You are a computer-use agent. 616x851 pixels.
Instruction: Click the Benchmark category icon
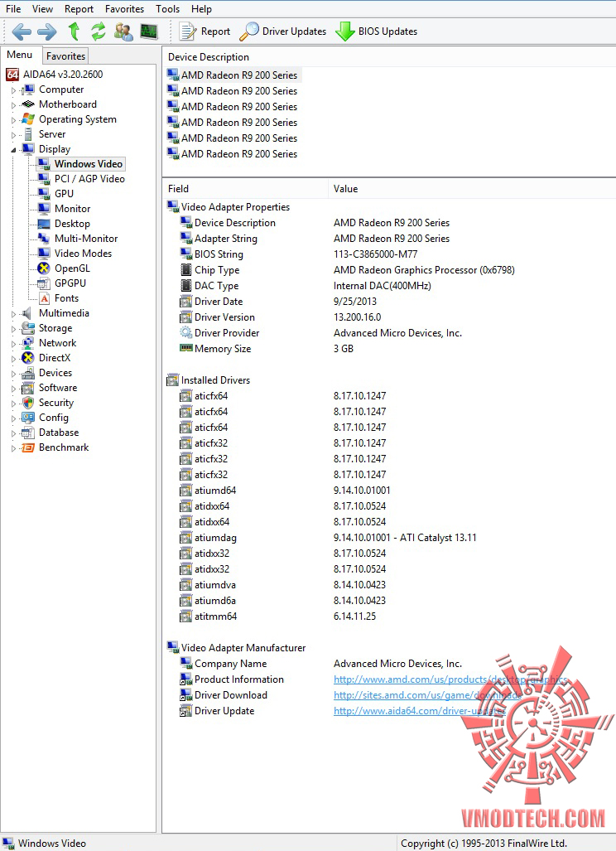[27, 447]
